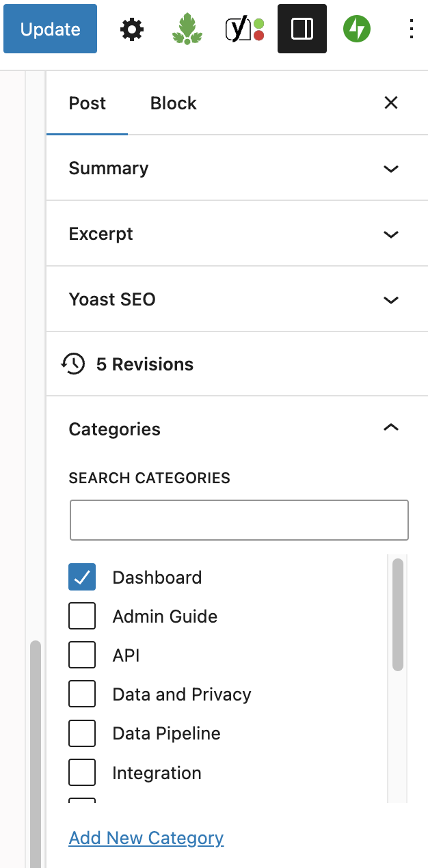Open the Yoast SEO toolbar icon
This screenshot has height=868, width=428.
click(x=245, y=29)
